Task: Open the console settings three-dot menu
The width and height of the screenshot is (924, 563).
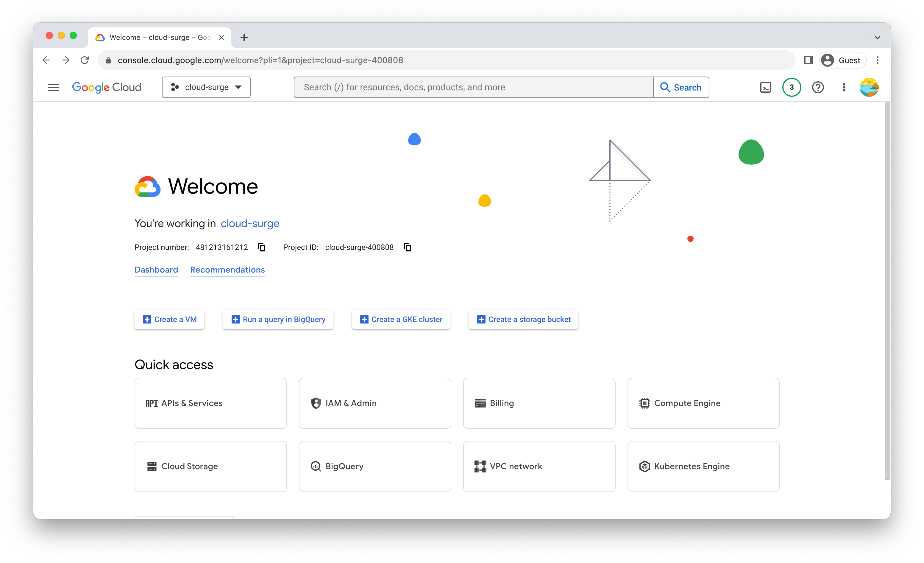Action: 844,87
